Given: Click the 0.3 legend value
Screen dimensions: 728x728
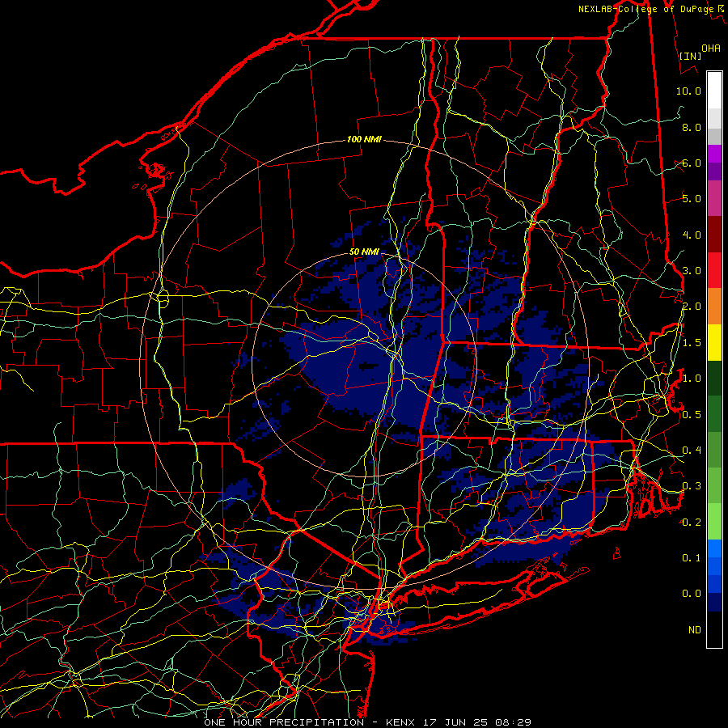Looking at the screenshot, I should pyautogui.click(x=692, y=486).
